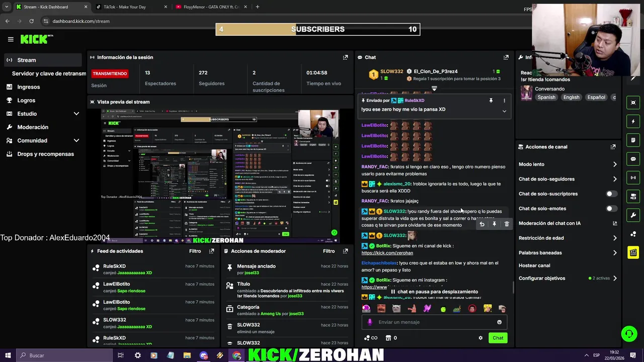Click Hostear canal

coord(534,265)
